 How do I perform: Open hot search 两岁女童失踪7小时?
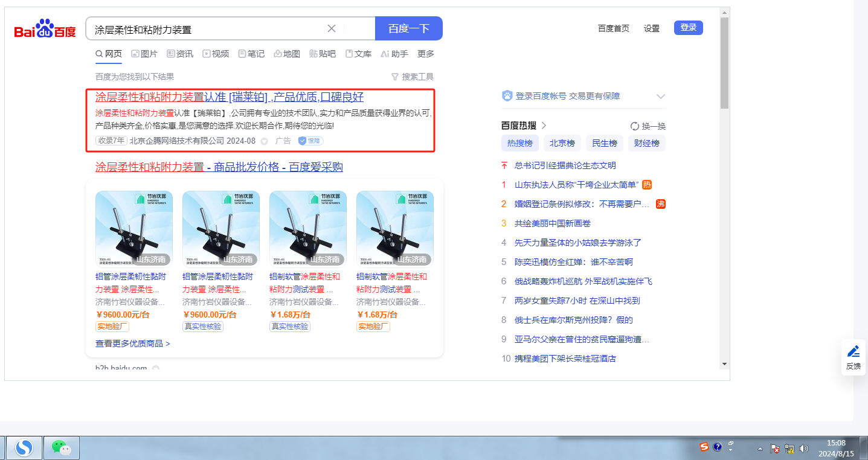(x=577, y=301)
